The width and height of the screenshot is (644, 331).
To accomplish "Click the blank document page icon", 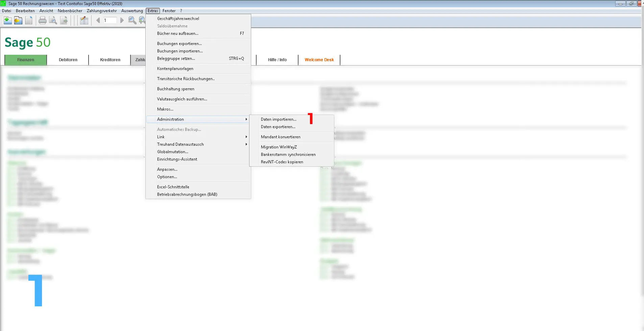I will [29, 21].
